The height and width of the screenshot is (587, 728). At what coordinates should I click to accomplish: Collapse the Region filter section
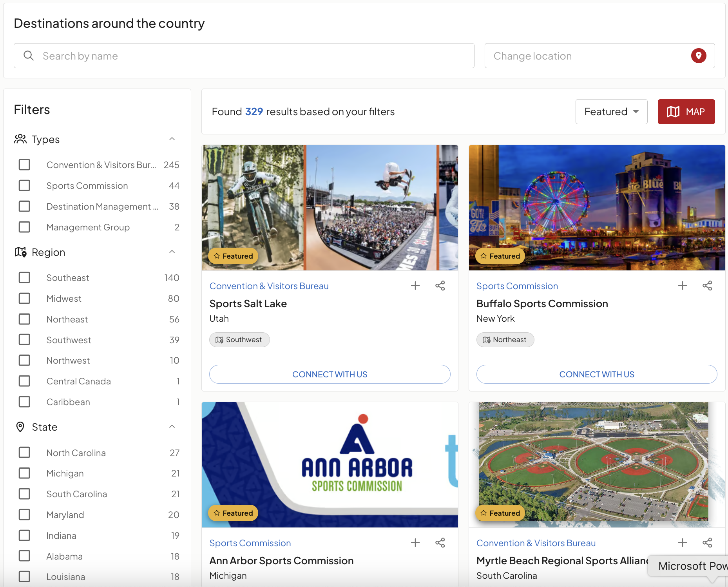click(172, 252)
